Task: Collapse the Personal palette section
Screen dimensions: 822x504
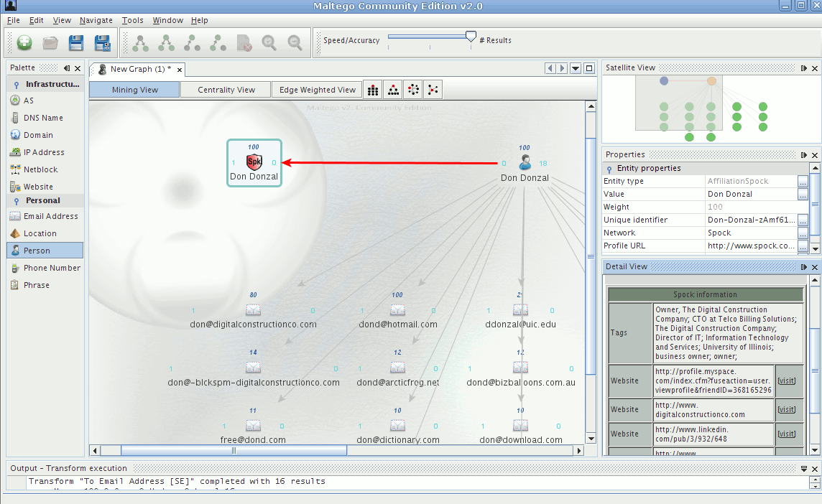Action: click(17, 201)
